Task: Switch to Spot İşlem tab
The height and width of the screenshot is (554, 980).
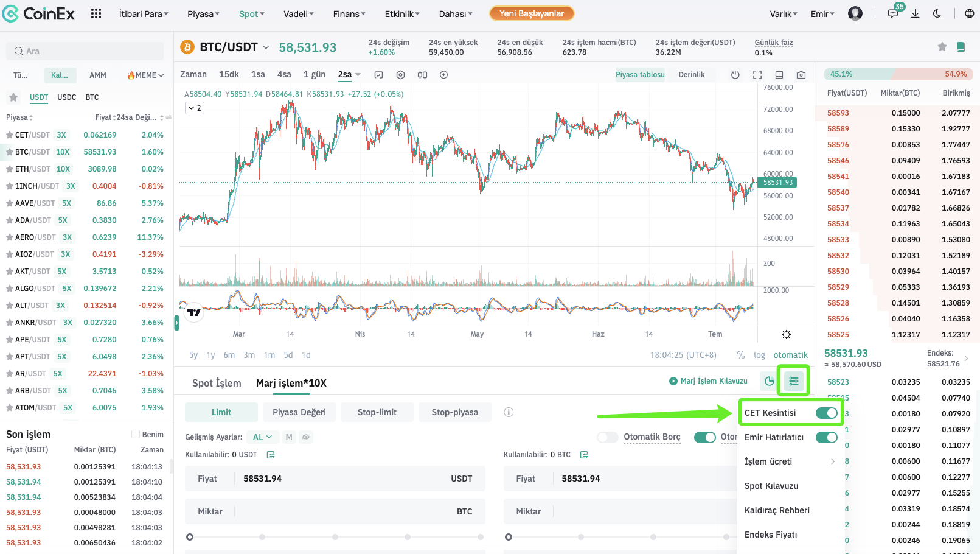Action: (217, 383)
